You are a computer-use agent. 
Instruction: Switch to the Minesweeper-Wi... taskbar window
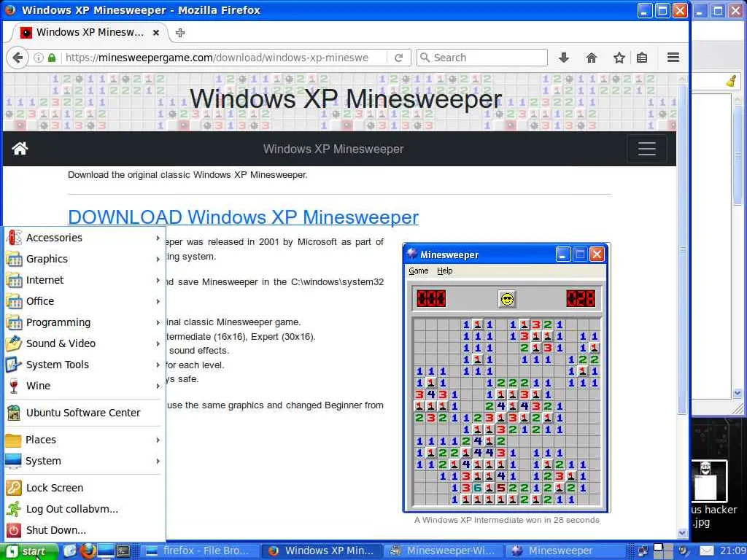pyautogui.click(x=443, y=551)
